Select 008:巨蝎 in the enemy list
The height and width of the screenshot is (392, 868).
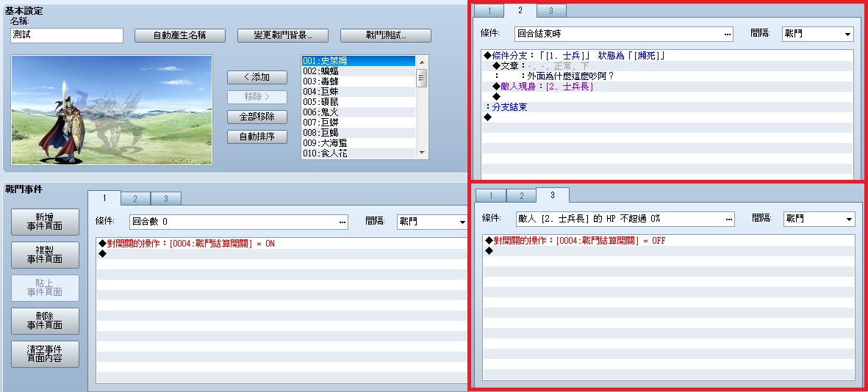pyautogui.click(x=359, y=133)
